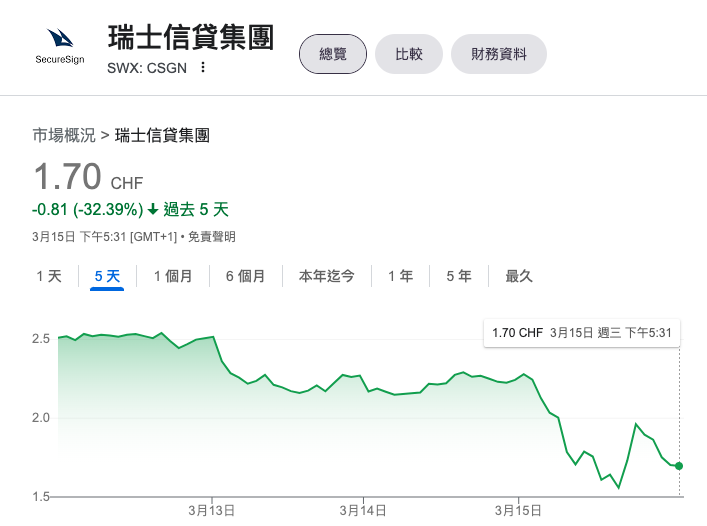Click the 3月14日 axis label
707x526 pixels.
tap(363, 511)
